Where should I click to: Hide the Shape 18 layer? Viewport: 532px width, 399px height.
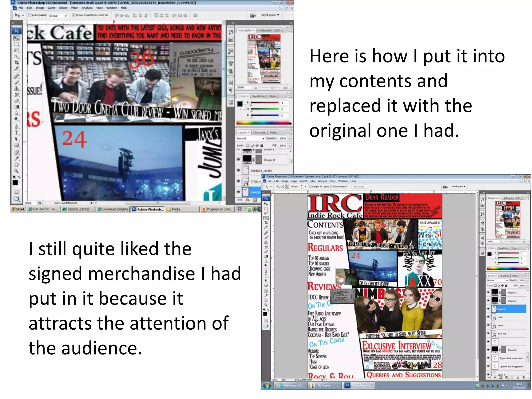(x=488, y=350)
